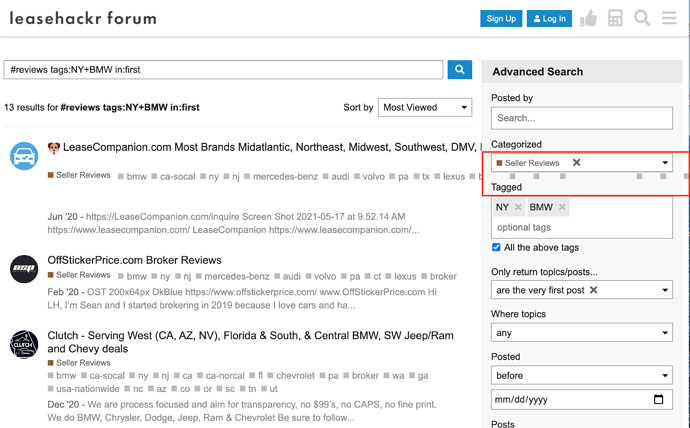
Task: Click the Feb '20 OffStickerPrice excerpt
Action: [242, 298]
